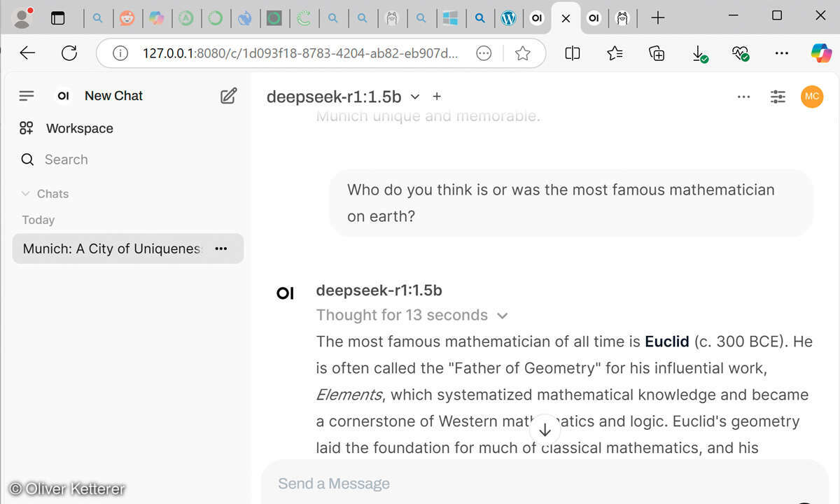840x504 pixels.
Task: Click the Today label in sidebar
Action: [x=38, y=220]
